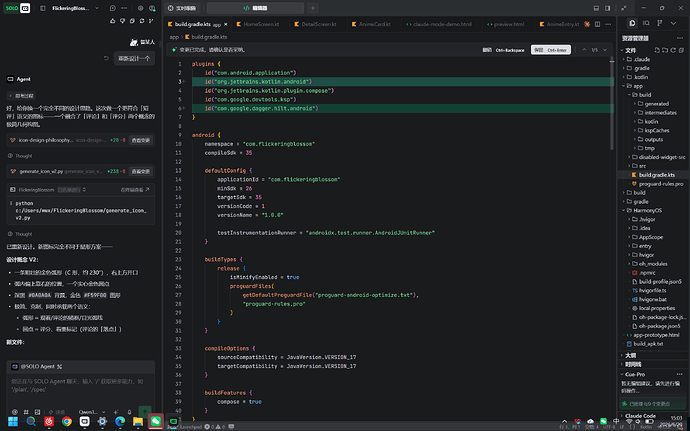
Task: Open Google Chrome from the taskbar
Action: click(66, 421)
